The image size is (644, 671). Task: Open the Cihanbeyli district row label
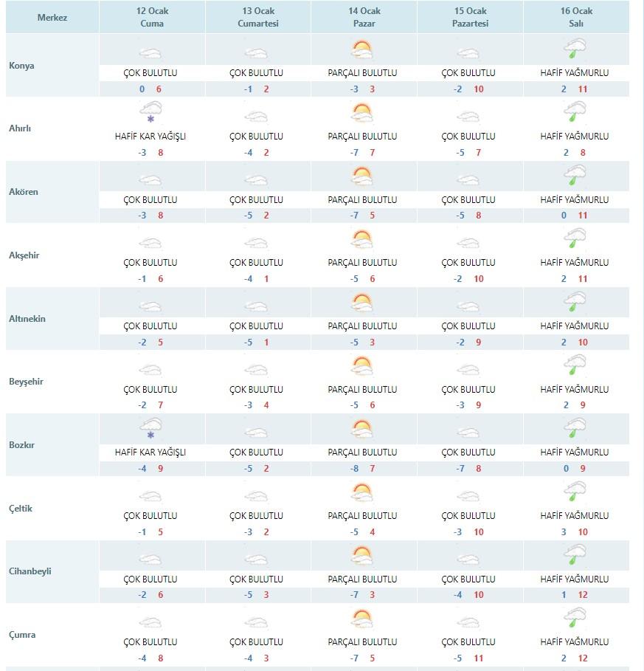pyautogui.click(x=30, y=571)
